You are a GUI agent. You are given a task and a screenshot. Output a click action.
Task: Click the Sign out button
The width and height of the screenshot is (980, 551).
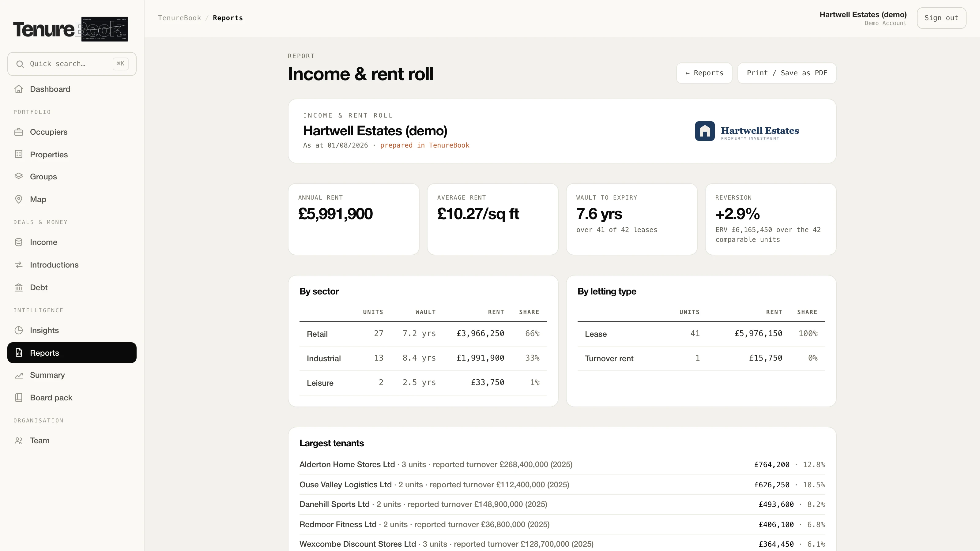pos(941,18)
